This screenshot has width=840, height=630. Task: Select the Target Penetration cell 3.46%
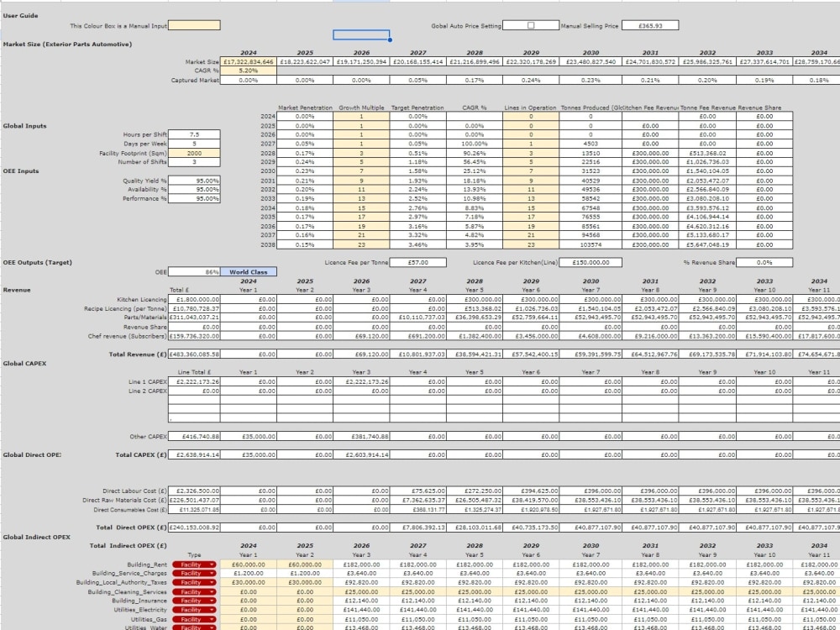pyautogui.click(x=417, y=244)
